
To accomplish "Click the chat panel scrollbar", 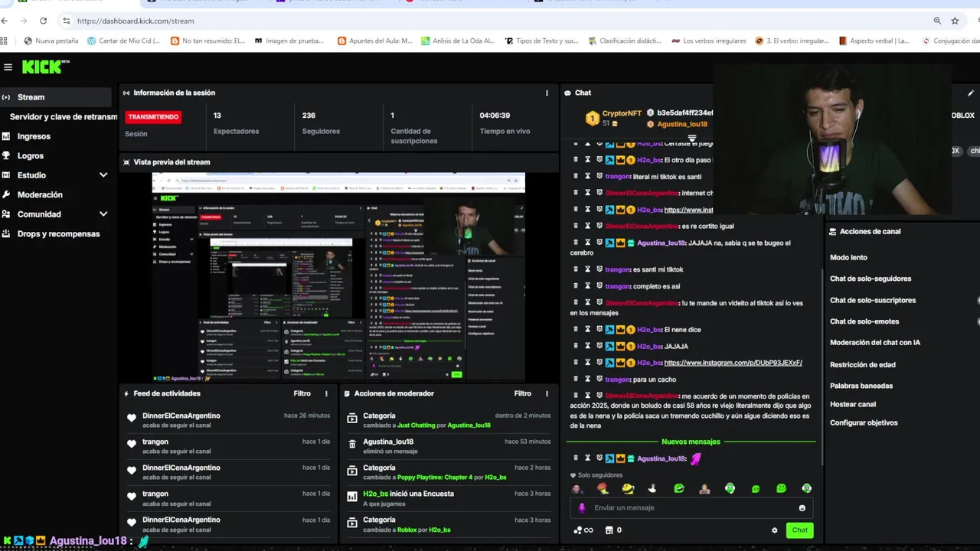I will (822, 367).
